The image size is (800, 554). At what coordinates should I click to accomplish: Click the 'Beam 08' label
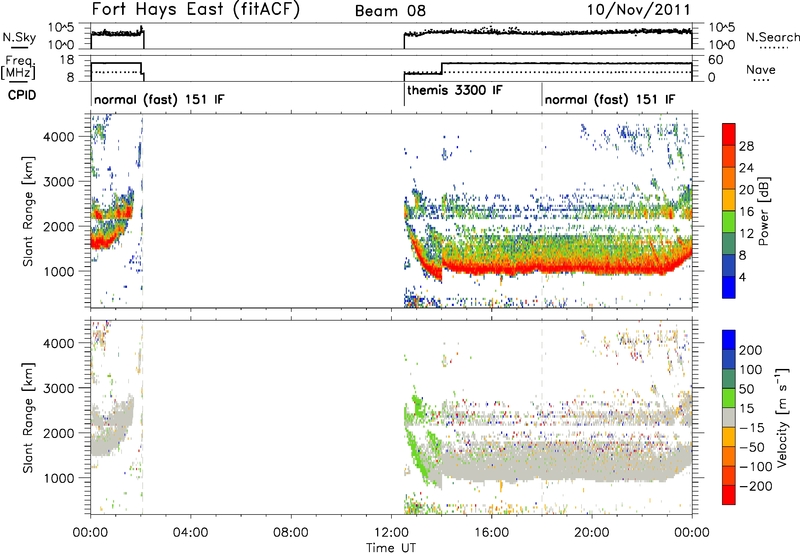pyautogui.click(x=390, y=11)
